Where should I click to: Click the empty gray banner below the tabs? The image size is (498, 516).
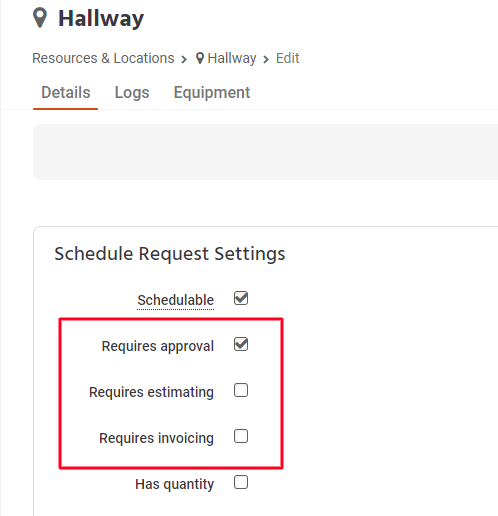(x=265, y=152)
